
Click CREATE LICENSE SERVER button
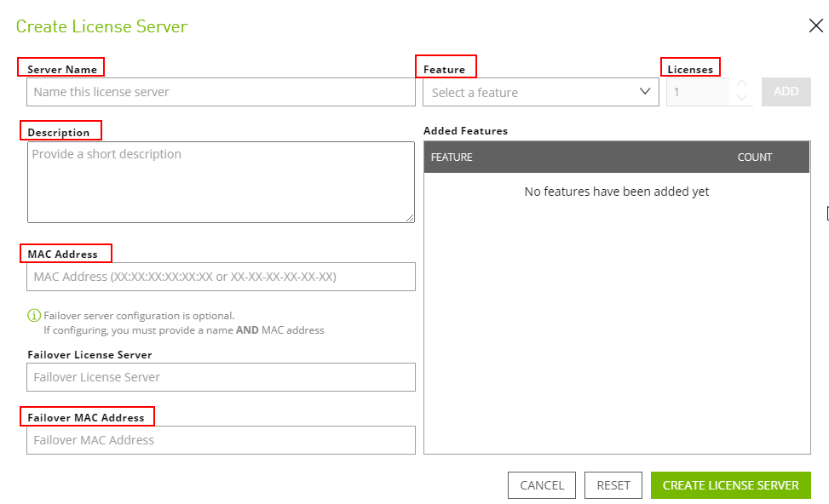coord(731,485)
